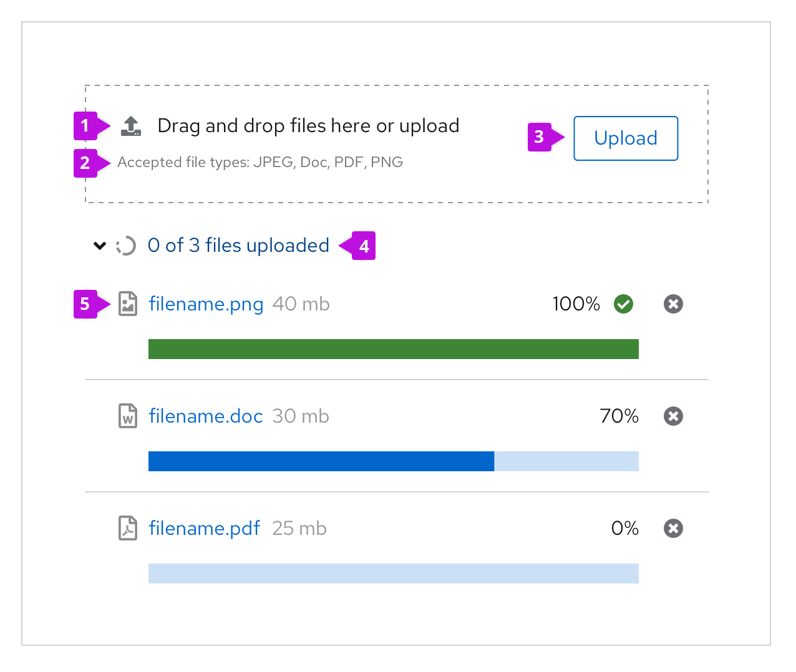The image size is (796, 672).
Task: Click the spinning upload progress indicator
Action: click(x=127, y=246)
